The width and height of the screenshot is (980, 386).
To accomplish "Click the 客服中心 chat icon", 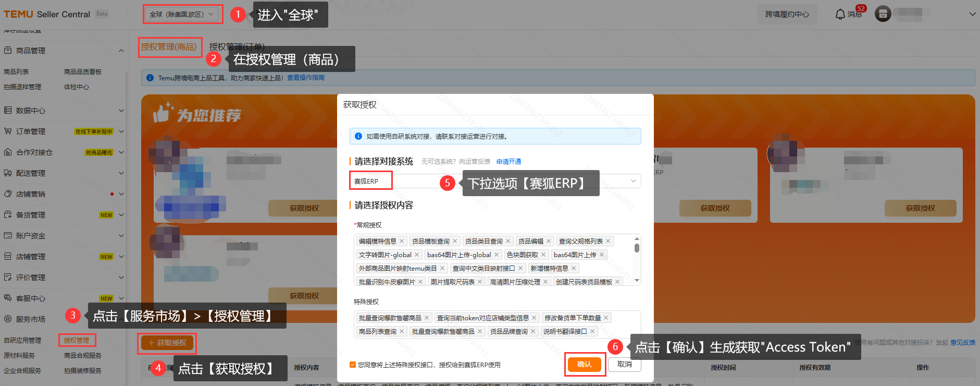I will (x=8, y=298).
